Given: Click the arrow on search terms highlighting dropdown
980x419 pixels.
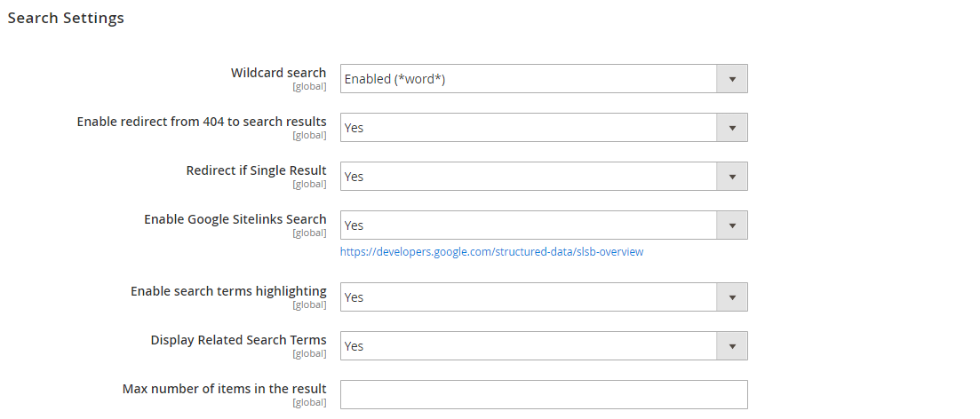Looking at the screenshot, I should coord(732,297).
